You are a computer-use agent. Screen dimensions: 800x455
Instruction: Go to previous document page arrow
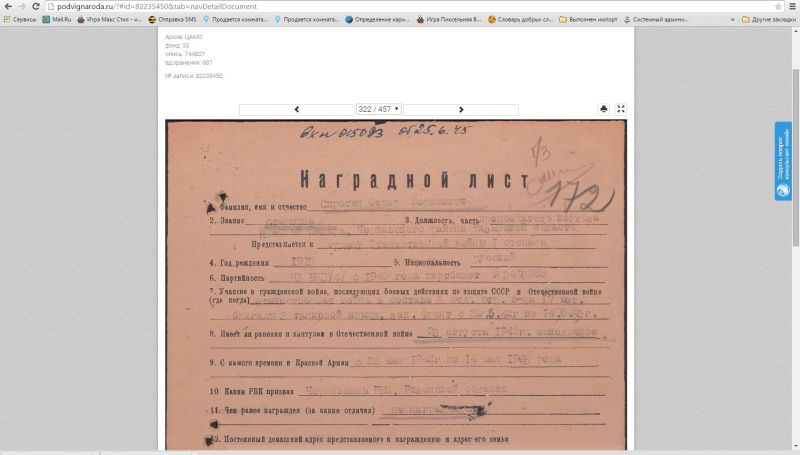tap(296, 109)
